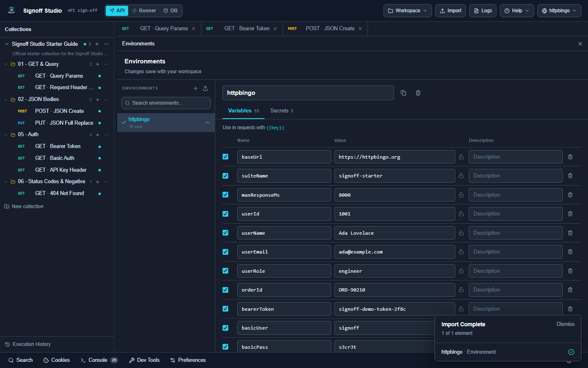Screen dimensions: 588x368
Task: Add a new environment with plus icon
Action: pyautogui.click(x=196, y=88)
